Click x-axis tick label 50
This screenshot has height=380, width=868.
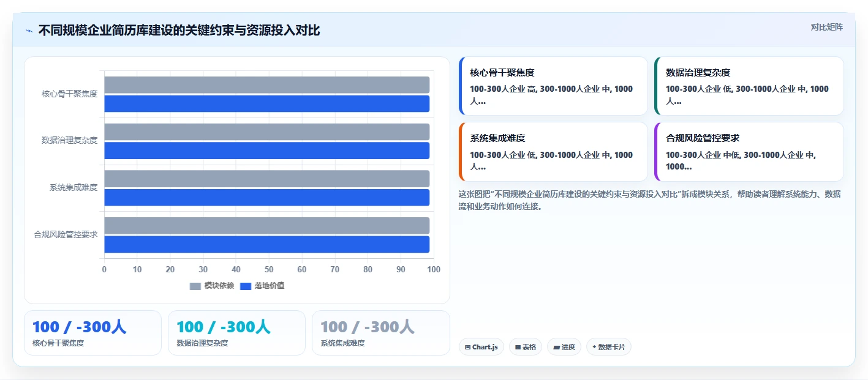(x=269, y=269)
